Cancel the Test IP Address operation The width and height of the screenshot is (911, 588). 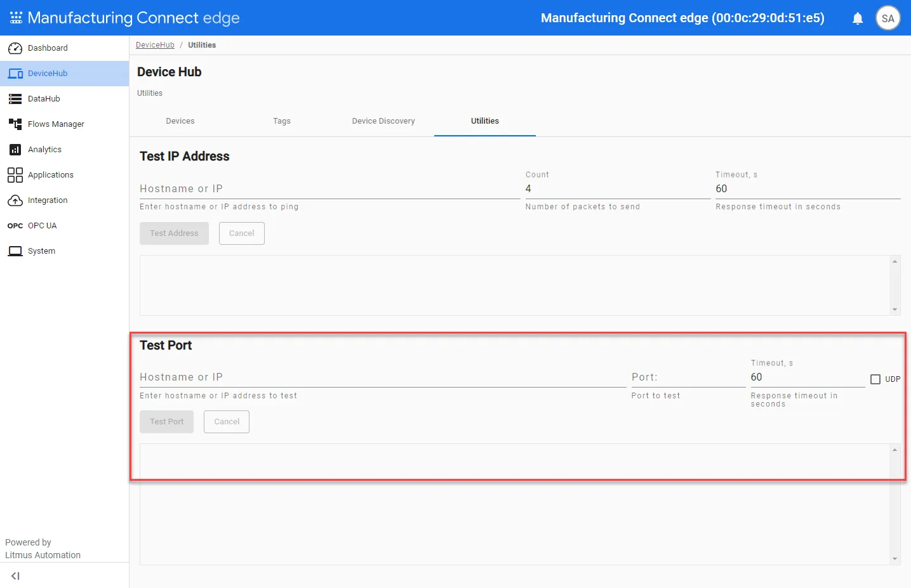point(242,233)
